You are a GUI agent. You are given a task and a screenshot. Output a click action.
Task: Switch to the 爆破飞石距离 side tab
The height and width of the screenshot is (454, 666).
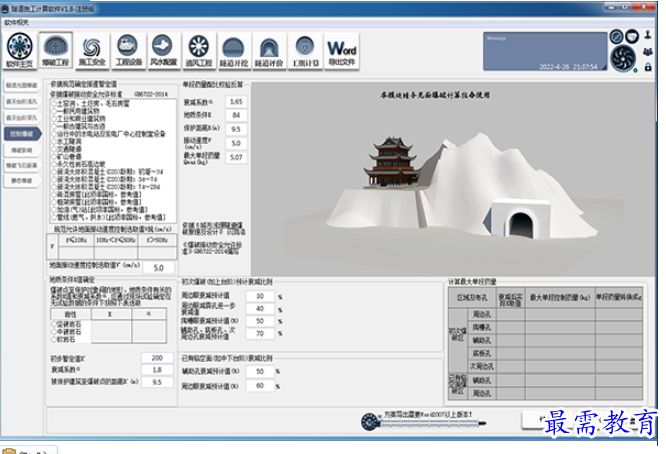(22, 165)
